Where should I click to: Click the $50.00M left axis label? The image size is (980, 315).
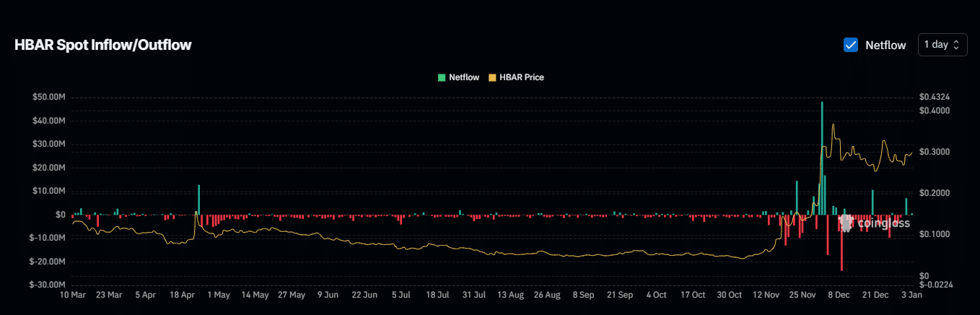(50, 97)
